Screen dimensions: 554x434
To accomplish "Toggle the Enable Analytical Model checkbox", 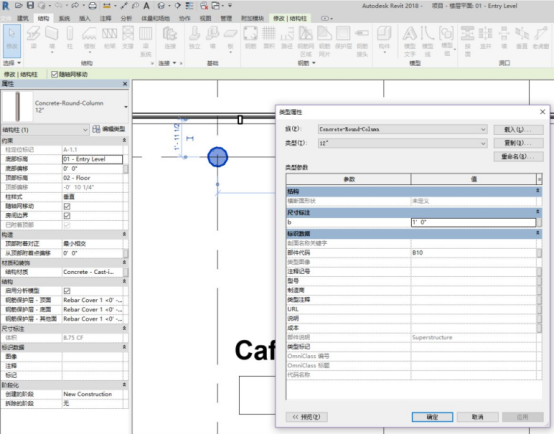I will pyautogui.click(x=67, y=291).
